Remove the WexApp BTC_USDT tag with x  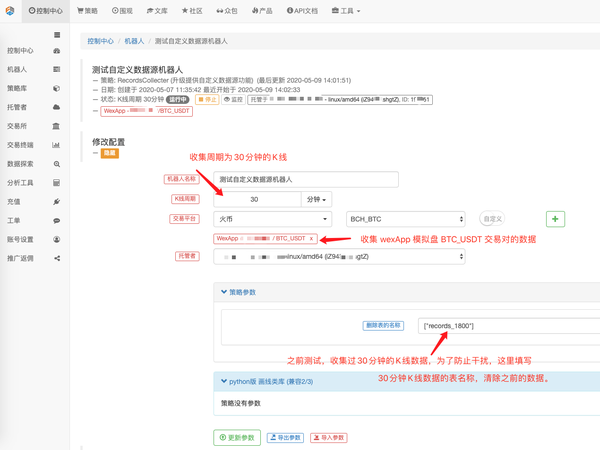pyautogui.click(x=311, y=239)
